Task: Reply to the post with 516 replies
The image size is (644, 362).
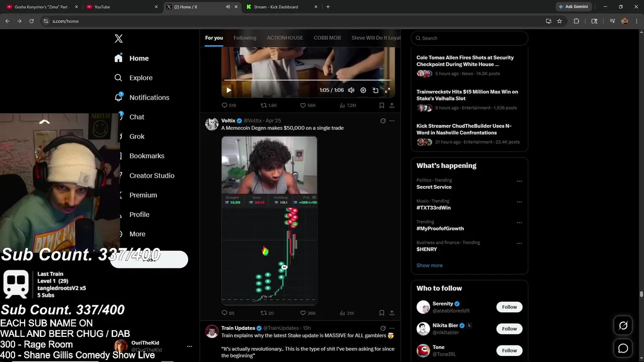Action: tap(229, 106)
